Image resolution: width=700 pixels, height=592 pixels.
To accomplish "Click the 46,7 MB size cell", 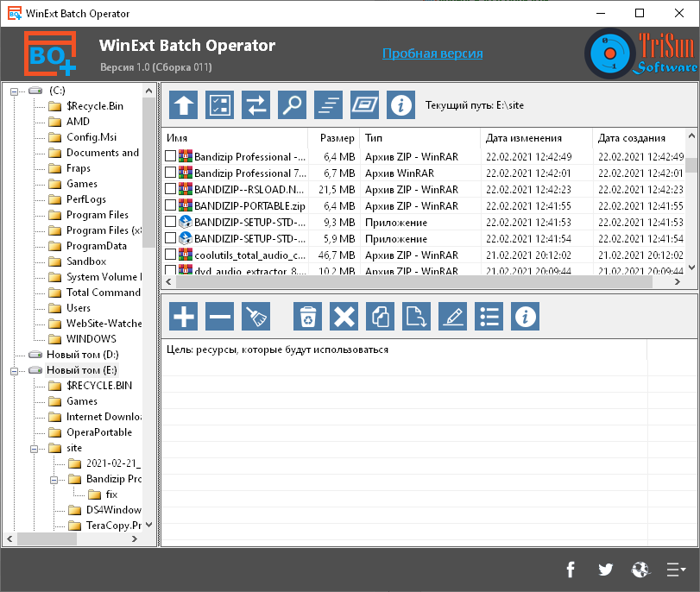I will (x=337, y=255).
